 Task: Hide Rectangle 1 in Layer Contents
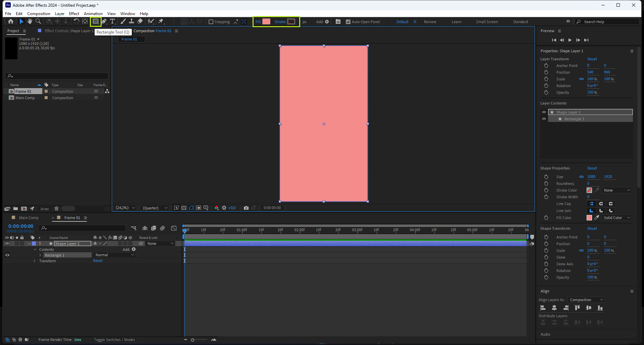click(544, 119)
